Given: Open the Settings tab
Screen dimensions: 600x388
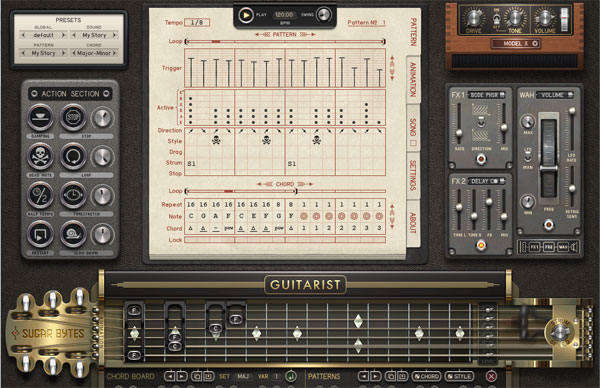Looking at the screenshot, I should pyautogui.click(x=413, y=175).
